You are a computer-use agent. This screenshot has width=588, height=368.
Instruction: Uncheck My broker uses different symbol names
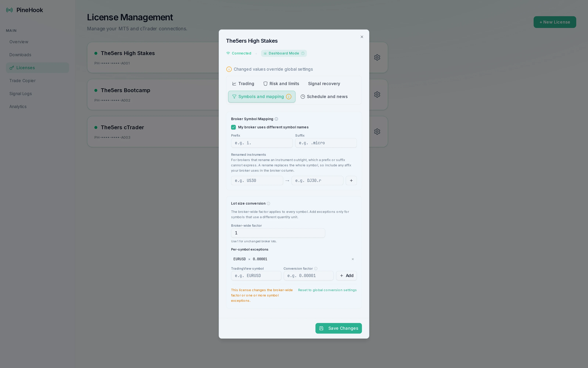pos(234,127)
